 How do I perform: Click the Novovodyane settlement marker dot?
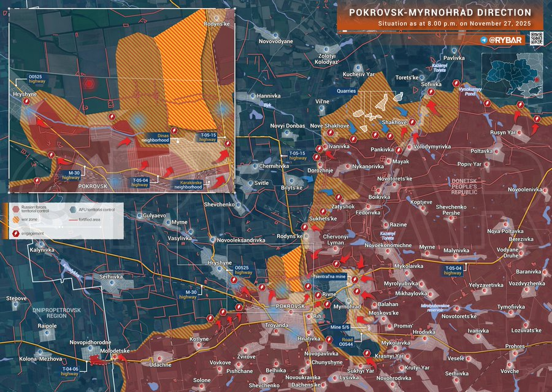pos(275,36)
